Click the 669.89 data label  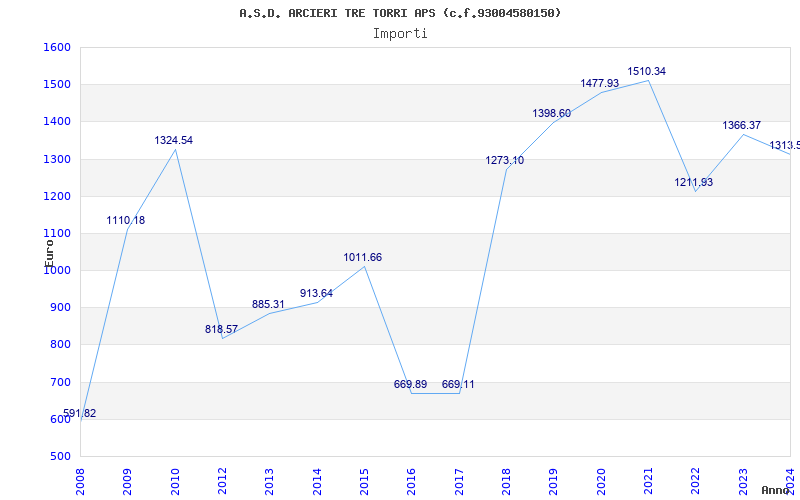pyautogui.click(x=410, y=384)
